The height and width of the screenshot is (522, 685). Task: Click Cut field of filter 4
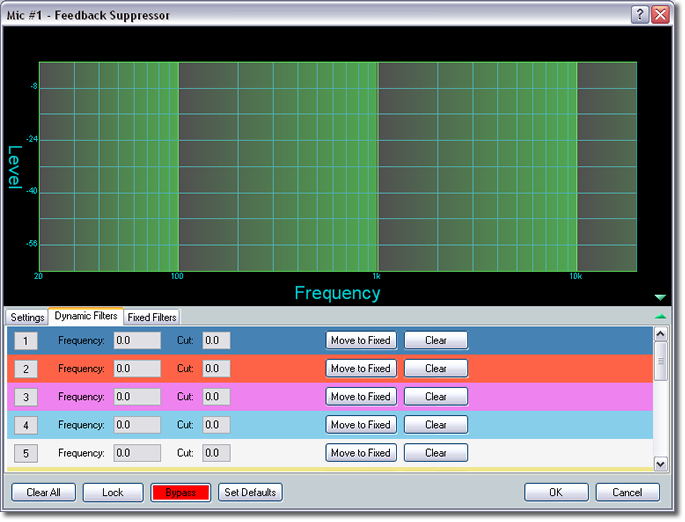click(216, 425)
